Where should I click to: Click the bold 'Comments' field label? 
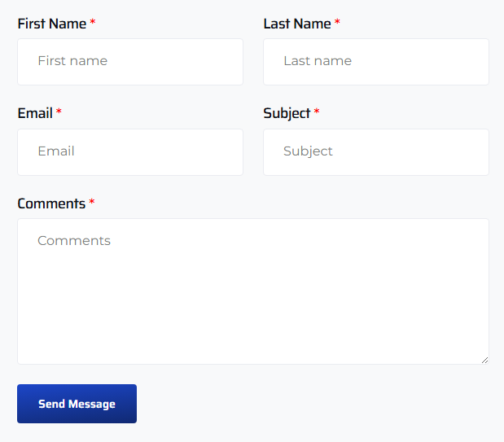51,203
